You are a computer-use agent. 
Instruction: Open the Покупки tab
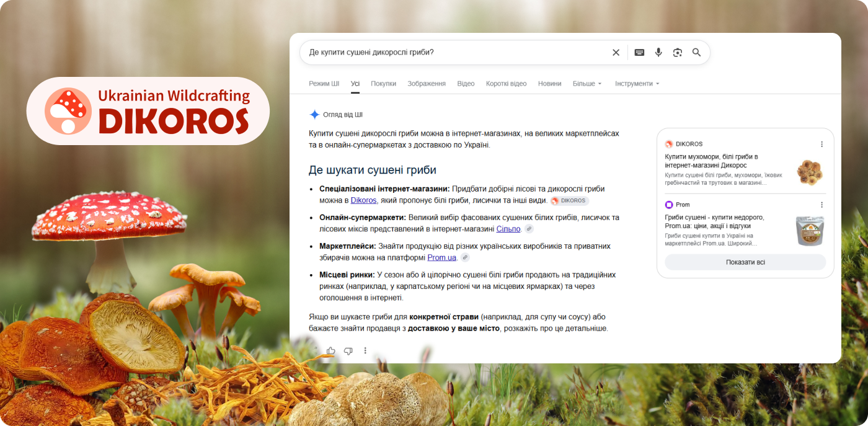click(x=384, y=84)
